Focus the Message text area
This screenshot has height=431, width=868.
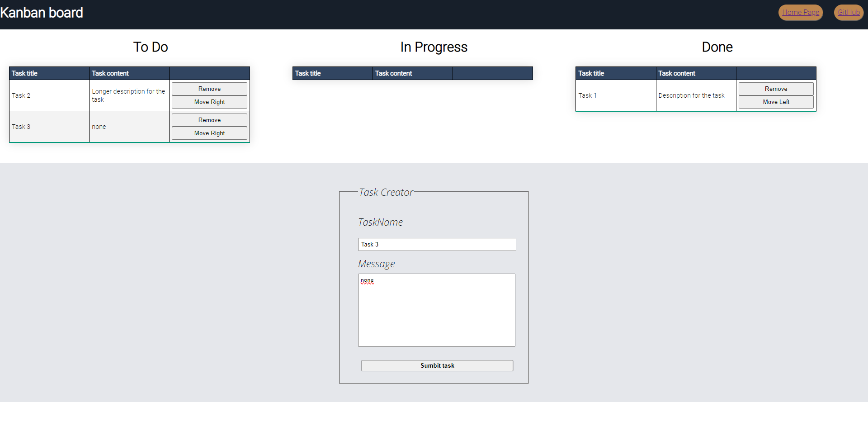coord(437,310)
